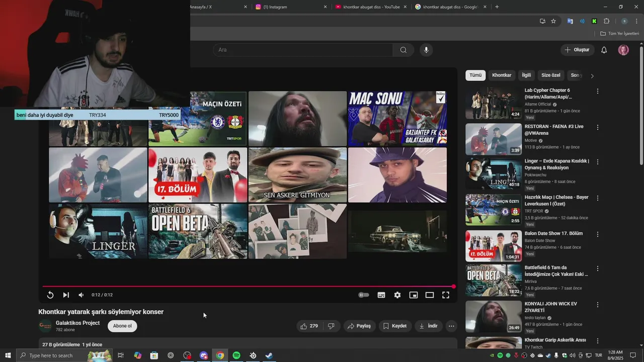Open Spotify from the taskbar
Screen dimensions: 644x362
236,355
